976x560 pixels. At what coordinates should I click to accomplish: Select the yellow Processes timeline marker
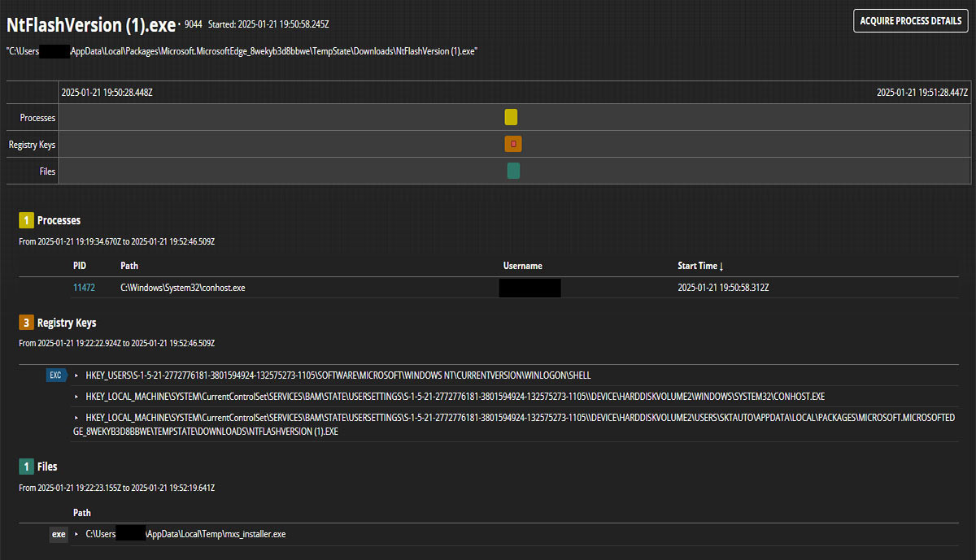511,117
